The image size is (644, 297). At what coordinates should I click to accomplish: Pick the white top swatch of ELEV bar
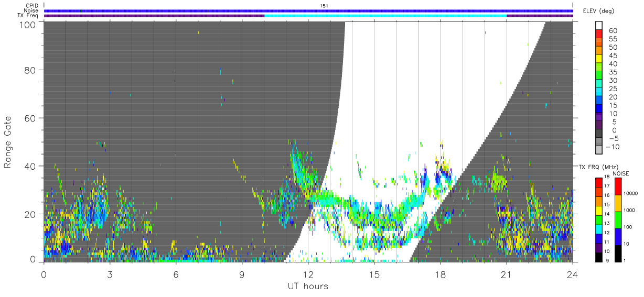598,25
